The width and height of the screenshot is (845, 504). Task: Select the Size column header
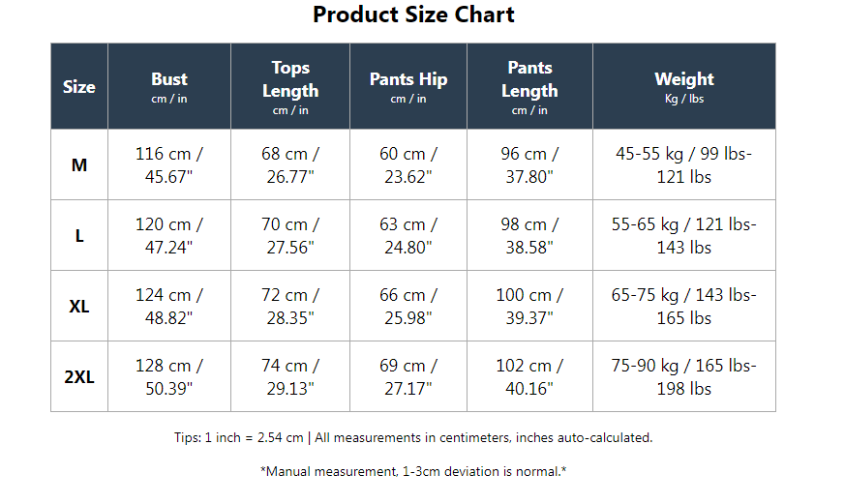pyautogui.click(x=79, y=86)
